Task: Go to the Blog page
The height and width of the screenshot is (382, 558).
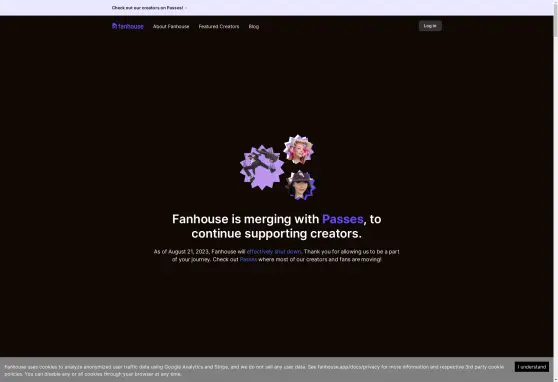Action: [254, 26]
